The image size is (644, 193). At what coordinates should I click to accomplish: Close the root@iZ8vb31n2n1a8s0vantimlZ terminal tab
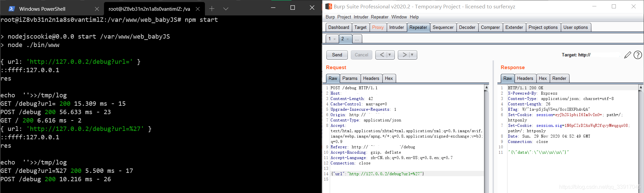198,9
